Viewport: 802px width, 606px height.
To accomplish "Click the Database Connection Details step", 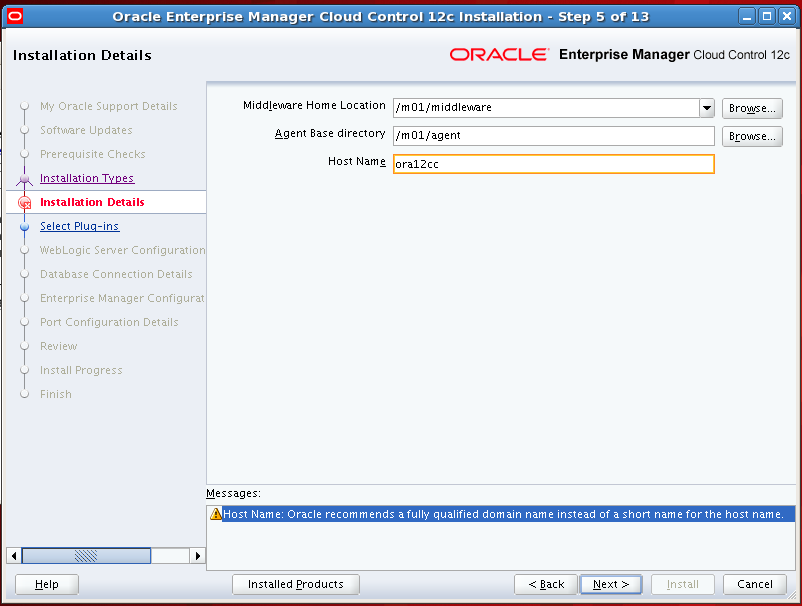I will (116, 274).
